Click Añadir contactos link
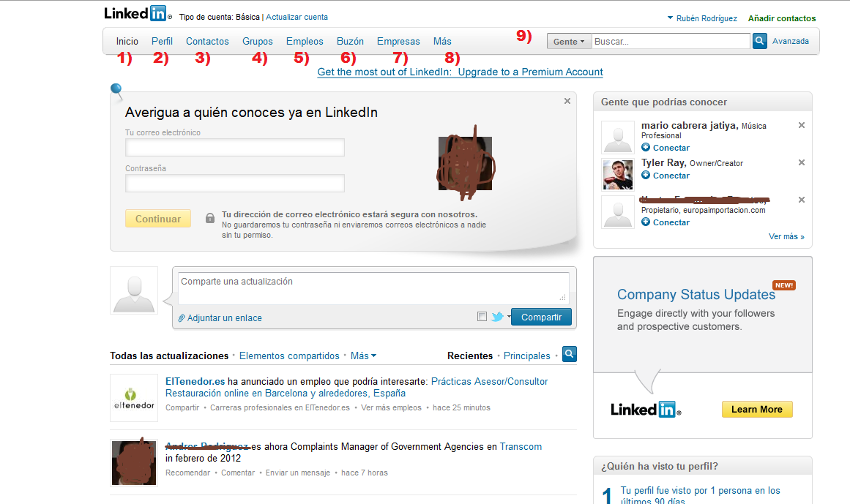Viewport: 850px width, 504px height. [782, 18]
